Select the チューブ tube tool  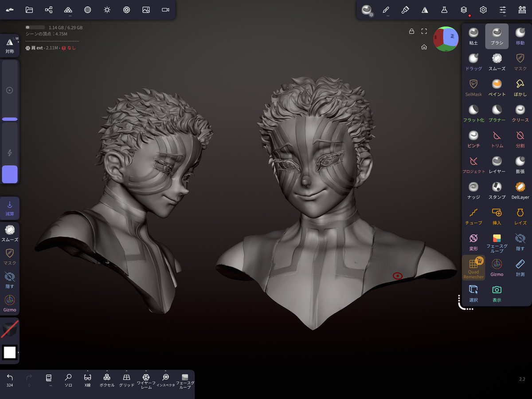(473, 217)
